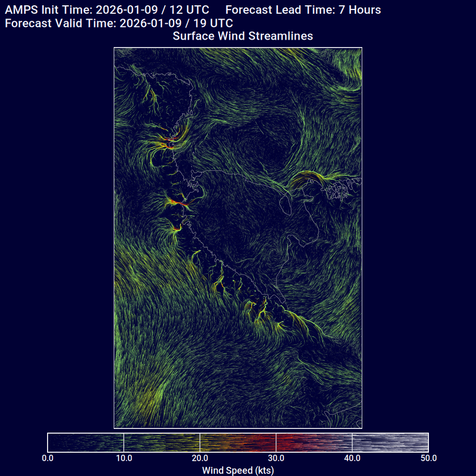Image resolution: width=476 pixels, height=476 pixels.
Task: Click the 'AMPS Init Time: 2026-01-09 / 12 UTC' text
Action: click(107, 10)
